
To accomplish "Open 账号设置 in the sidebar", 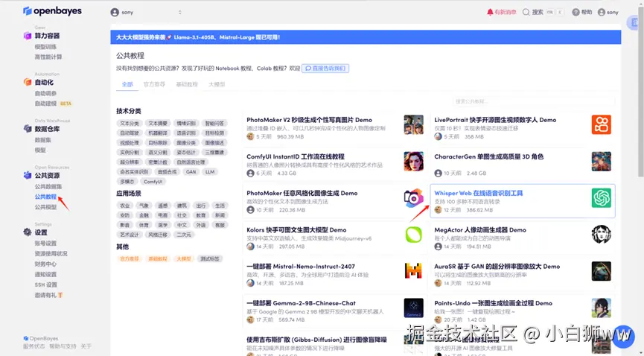I will [45, 244].
